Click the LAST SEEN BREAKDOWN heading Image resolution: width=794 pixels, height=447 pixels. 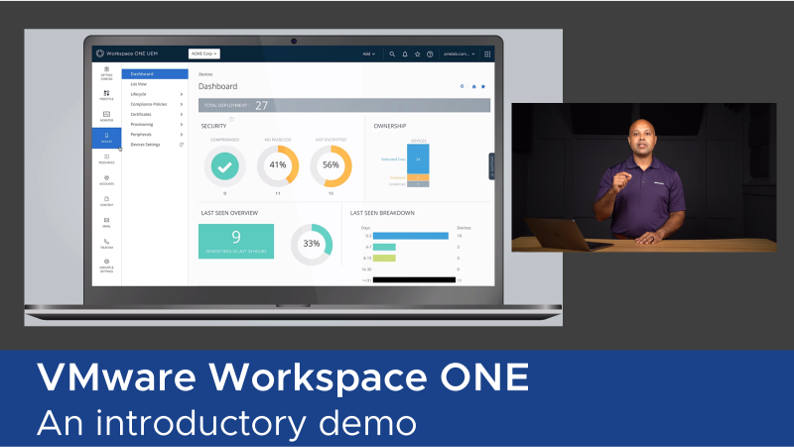pyautogui.click(x=382, y=213)
